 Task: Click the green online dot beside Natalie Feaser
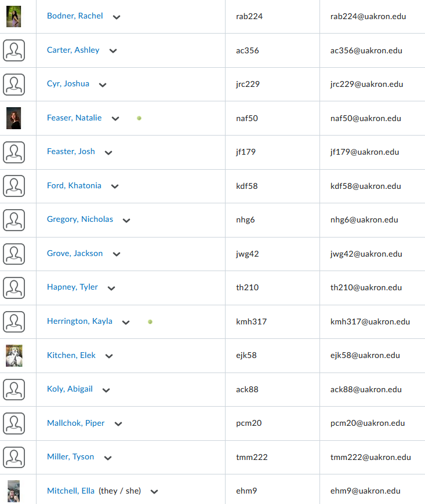click(x=139, y=118)
